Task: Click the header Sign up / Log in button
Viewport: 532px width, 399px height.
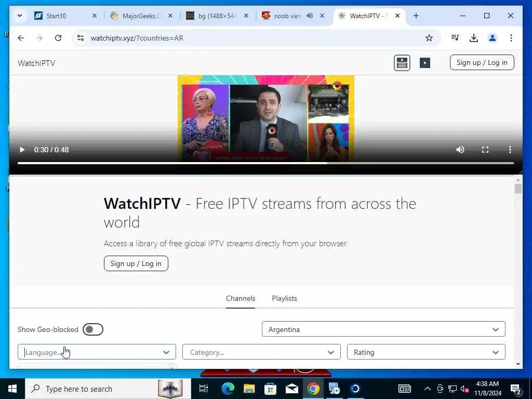Action: [x=482, y=62]
